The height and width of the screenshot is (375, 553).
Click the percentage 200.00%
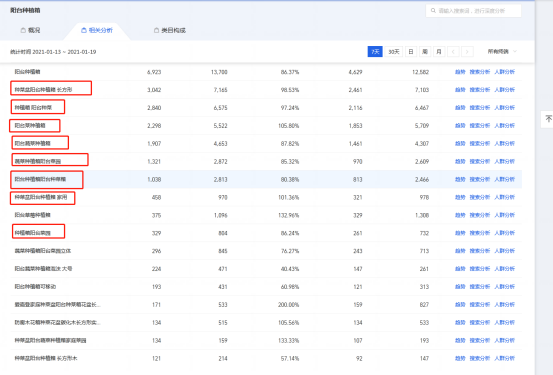pos(288,304)
